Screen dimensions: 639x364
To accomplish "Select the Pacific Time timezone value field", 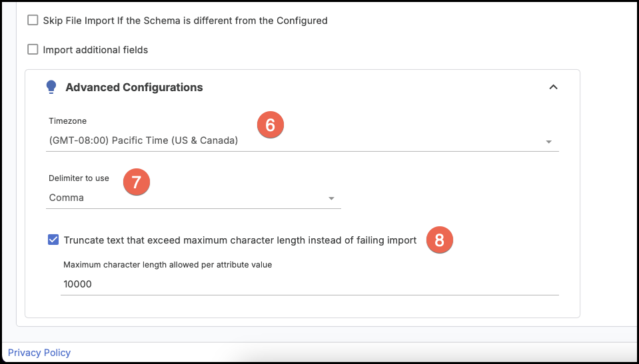I will (302, 141).
